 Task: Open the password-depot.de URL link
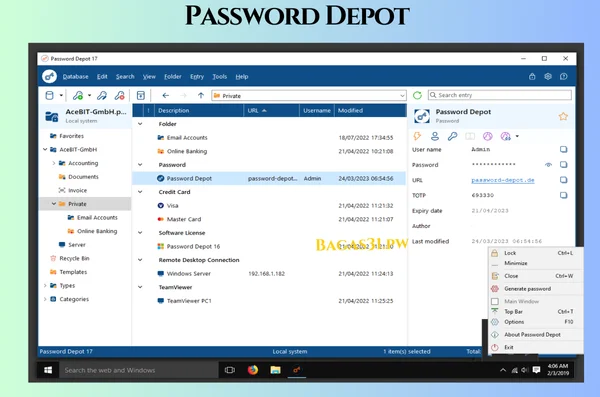click(503, 180)
